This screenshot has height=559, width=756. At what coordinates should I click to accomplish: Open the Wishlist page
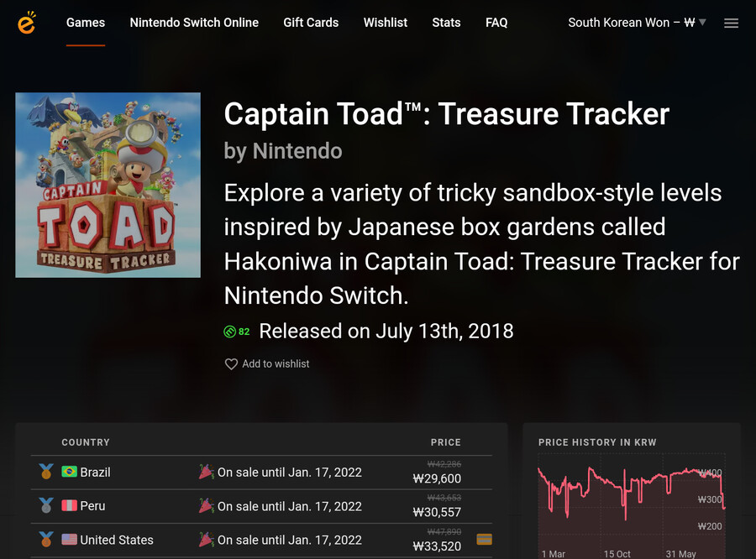click(386, 23)
